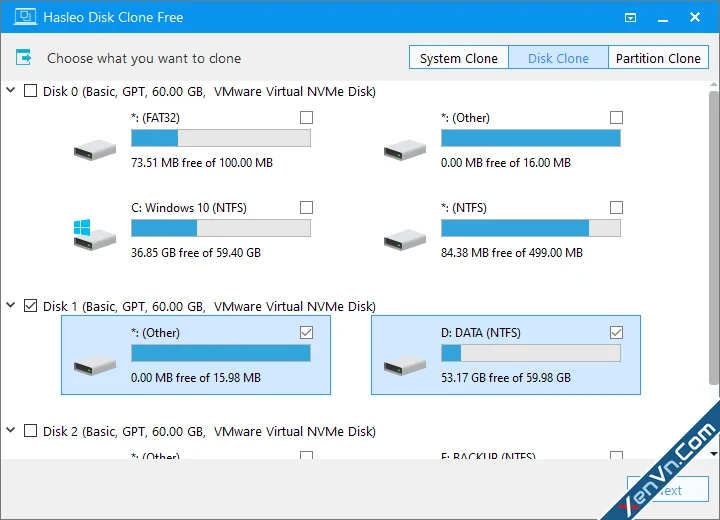Click the D: DATA usage bar
Viewport: 720px width, 520px height.
[531, 353]
